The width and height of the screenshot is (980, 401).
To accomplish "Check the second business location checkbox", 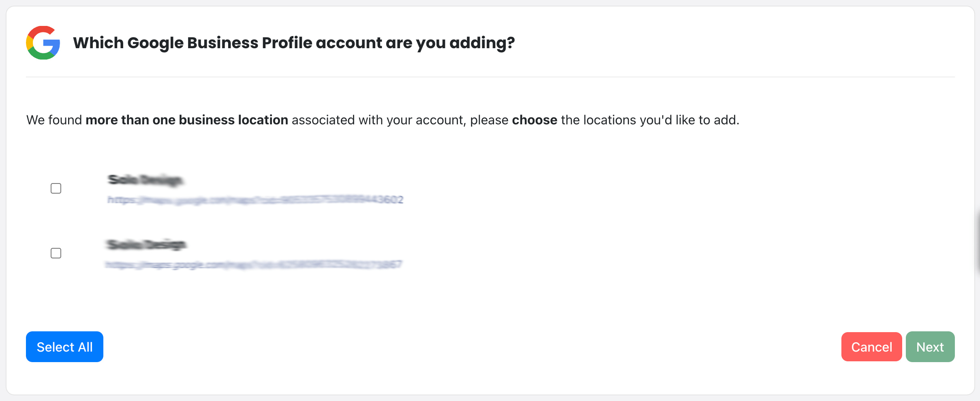I will pyautogui.click(x=56, y=253).
